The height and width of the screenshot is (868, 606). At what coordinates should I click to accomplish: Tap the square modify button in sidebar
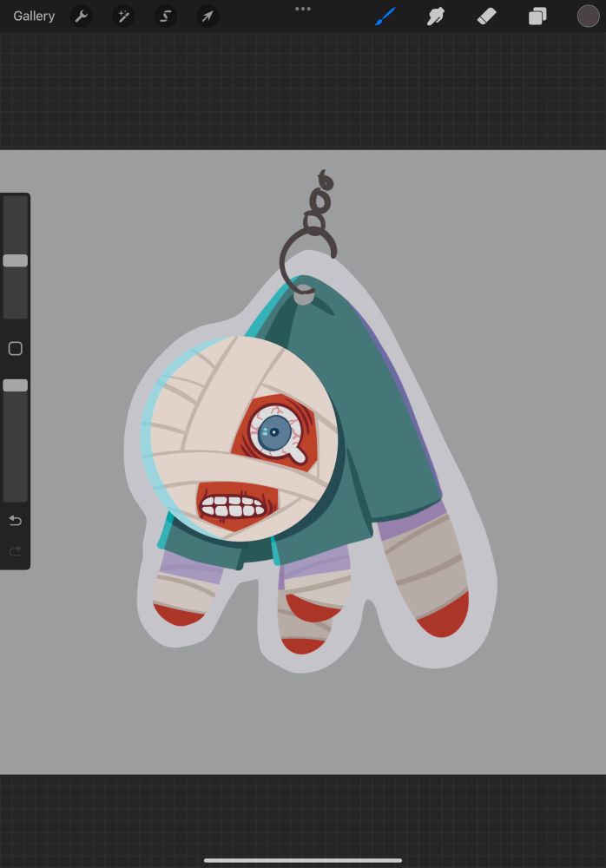coord(16,348)
